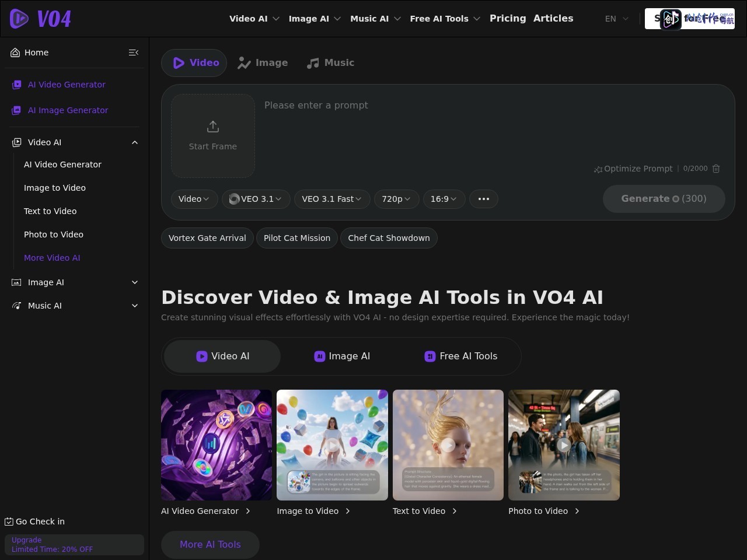The image size is (747, 560).
Task: Switch to the Music generator tab
Action: [x=330, y=63]
